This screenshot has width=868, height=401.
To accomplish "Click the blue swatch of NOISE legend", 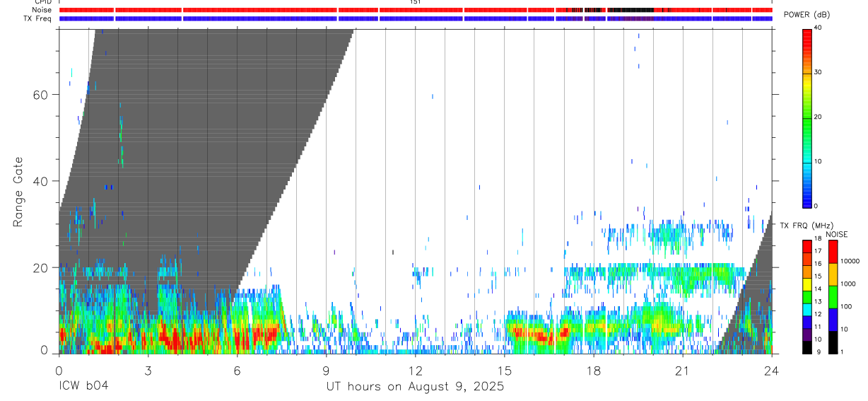I will click(833, 319).
